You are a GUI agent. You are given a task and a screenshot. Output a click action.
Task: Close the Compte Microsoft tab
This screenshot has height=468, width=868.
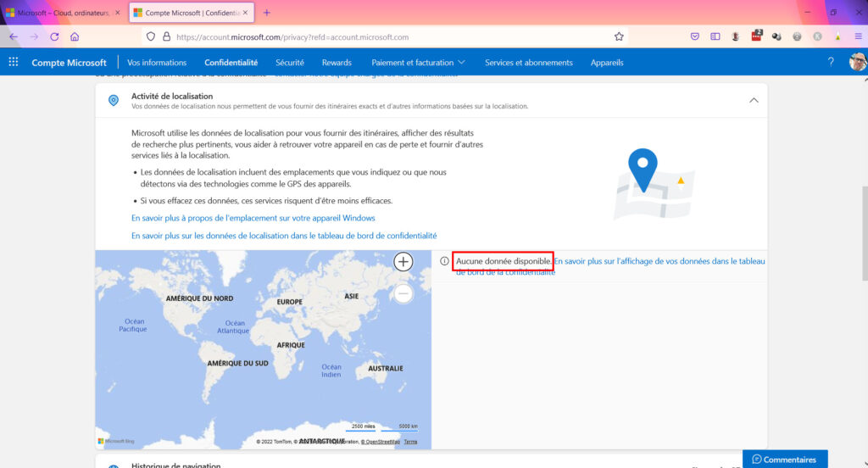coord(245,12)
